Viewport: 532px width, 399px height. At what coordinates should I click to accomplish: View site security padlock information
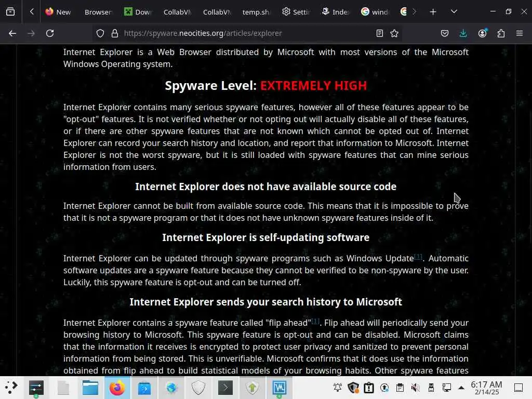coord(115,33)
